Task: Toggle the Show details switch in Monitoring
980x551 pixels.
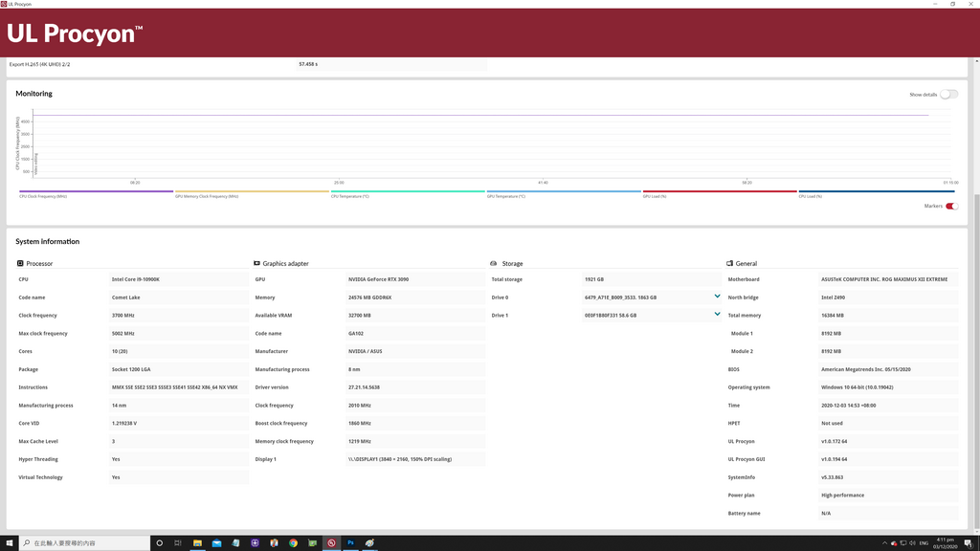Action: point(948,95)
